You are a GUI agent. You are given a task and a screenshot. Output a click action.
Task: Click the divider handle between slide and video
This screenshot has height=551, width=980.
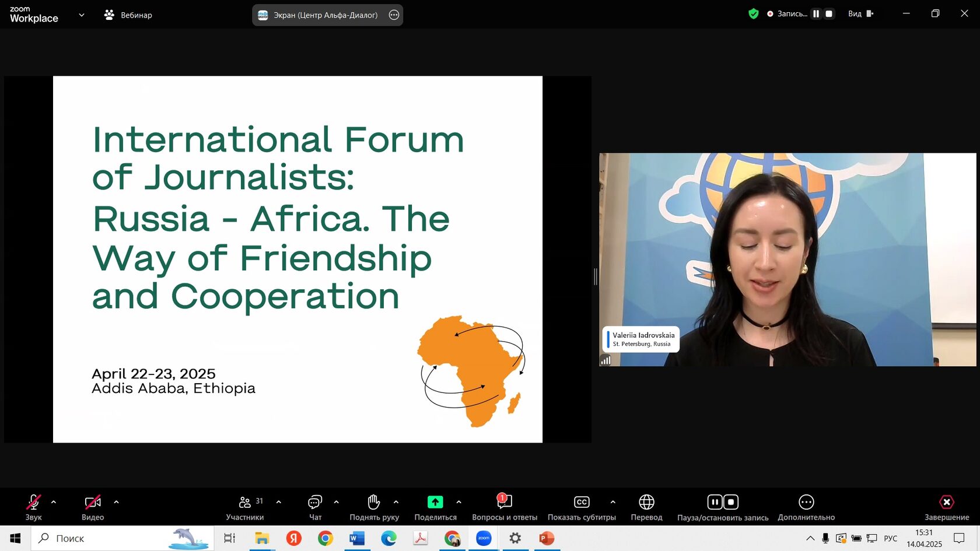[x=596, y=276]
